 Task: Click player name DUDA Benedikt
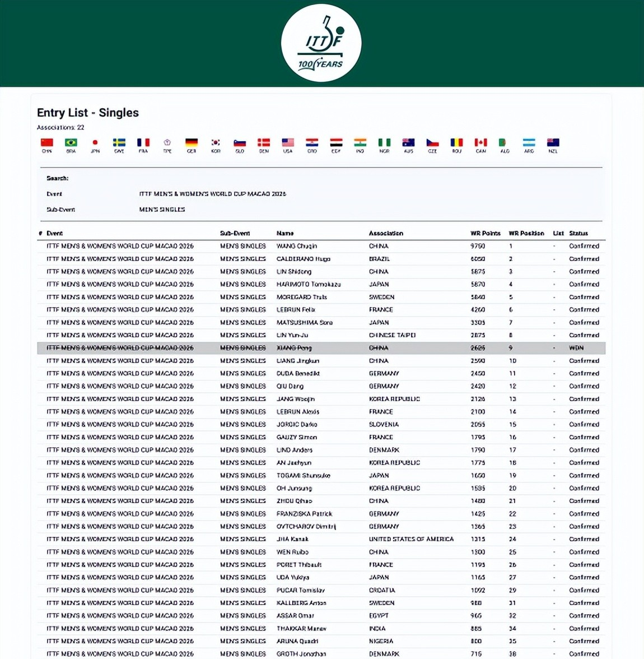tap(298, 374)
